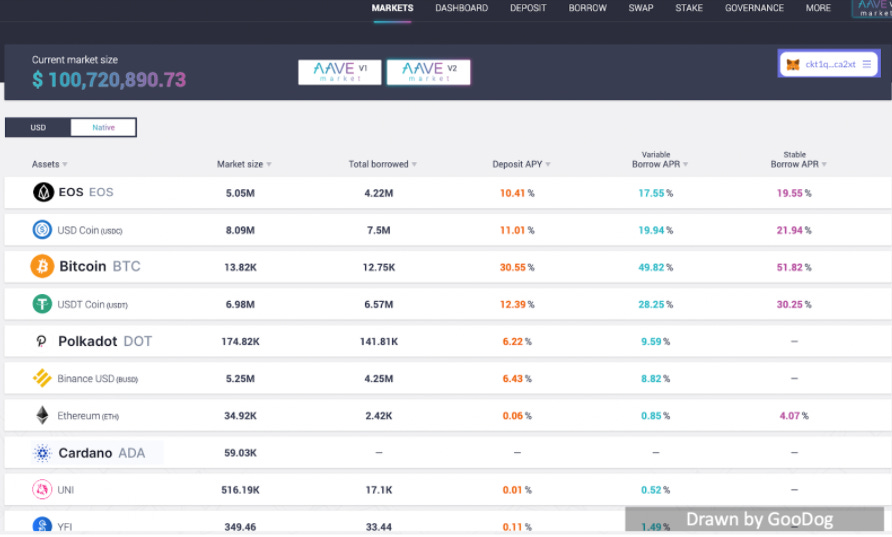Click USDT Coin deposit APY 12.39%

[x=517, y=304]
